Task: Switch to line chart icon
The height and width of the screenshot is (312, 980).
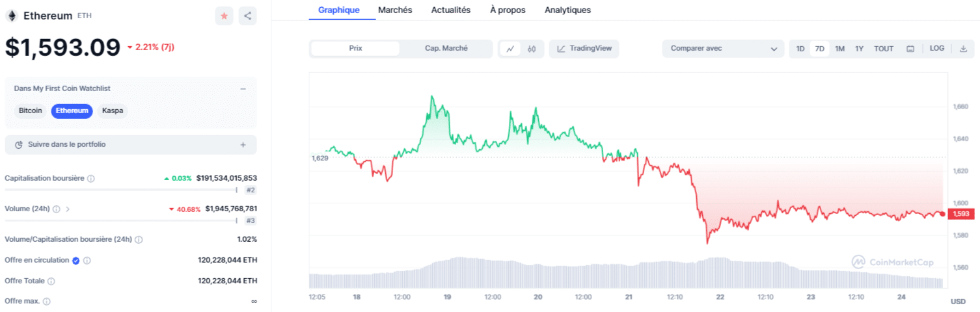Action: tap(510, 49)
